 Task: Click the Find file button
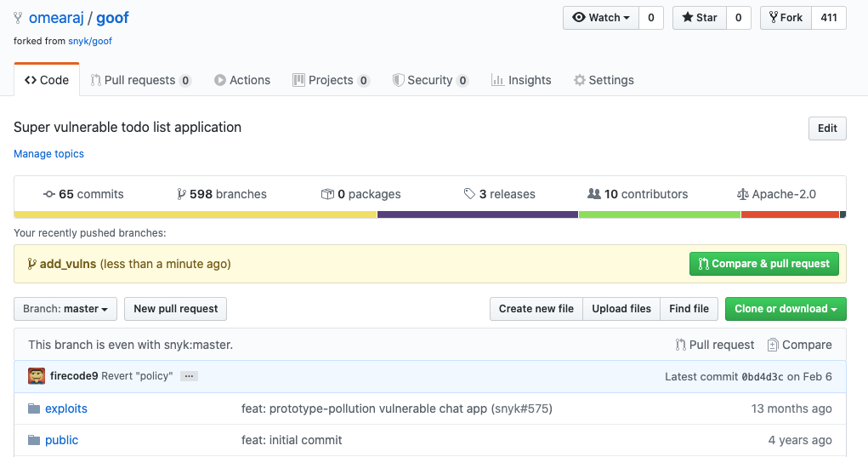689,309
